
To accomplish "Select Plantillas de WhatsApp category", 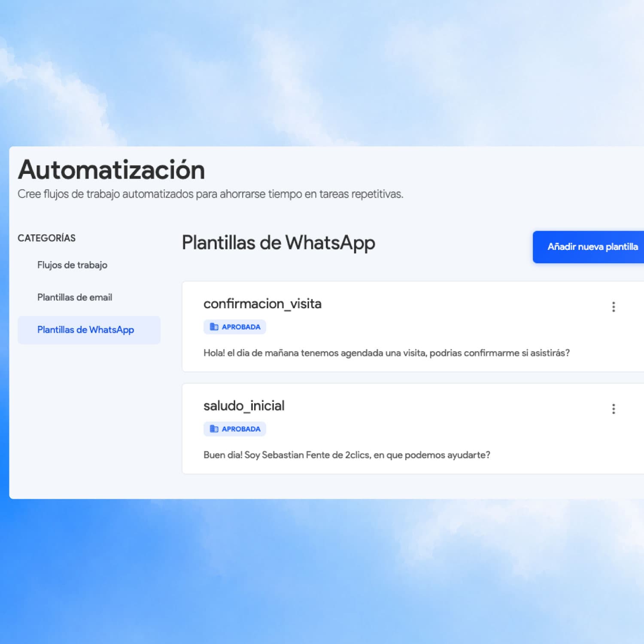I will (89, 330).
